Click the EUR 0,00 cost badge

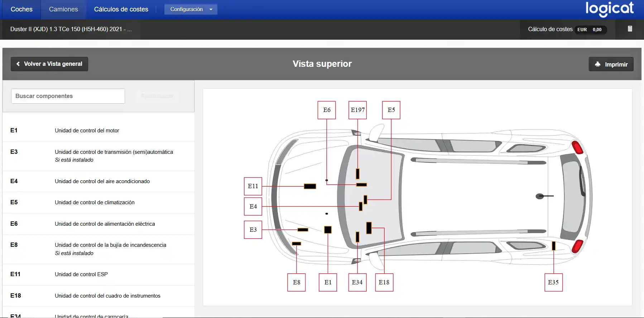tap(590, 30)
